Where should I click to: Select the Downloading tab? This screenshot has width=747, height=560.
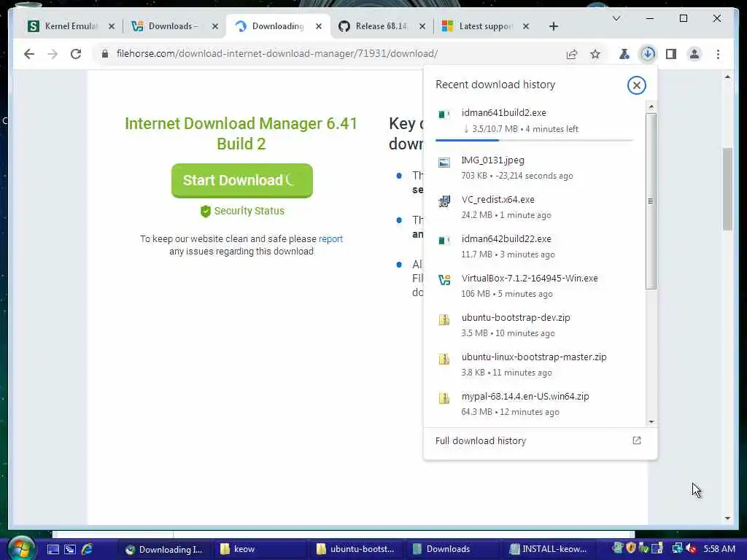(x=278, y=26)
